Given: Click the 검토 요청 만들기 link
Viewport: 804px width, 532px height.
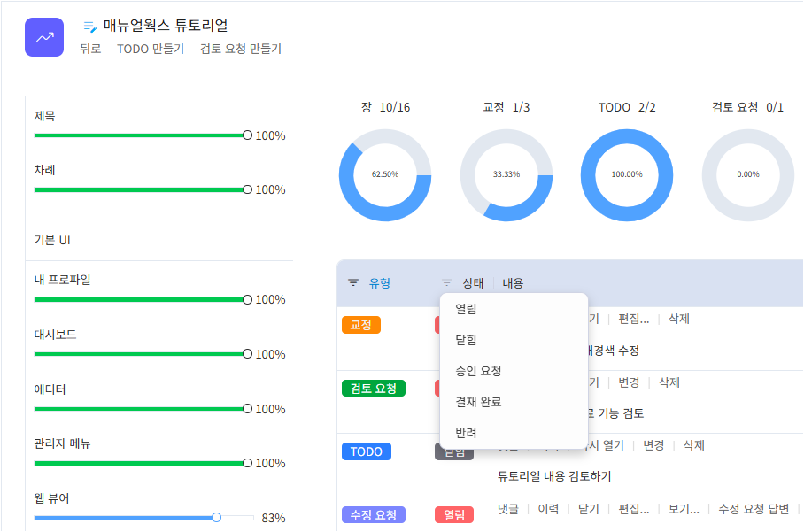Looking at the screenshot, I should point(241,50).
